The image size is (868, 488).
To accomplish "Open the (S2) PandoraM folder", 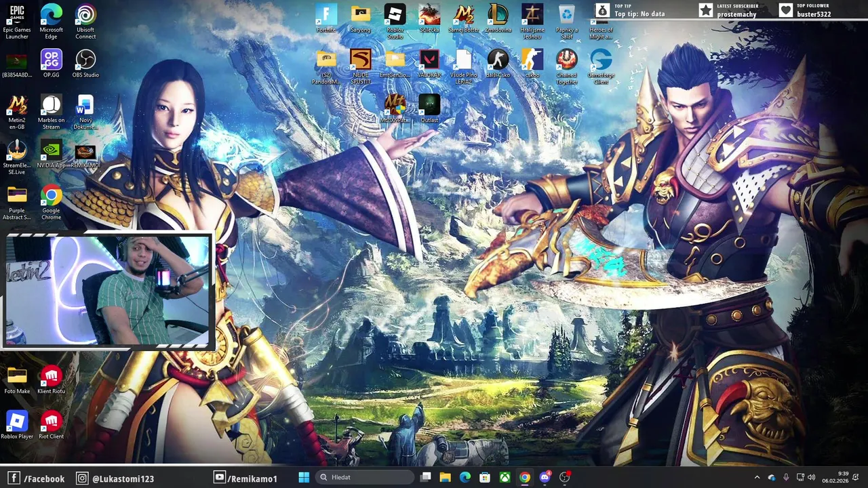I will tap(326, 67).
